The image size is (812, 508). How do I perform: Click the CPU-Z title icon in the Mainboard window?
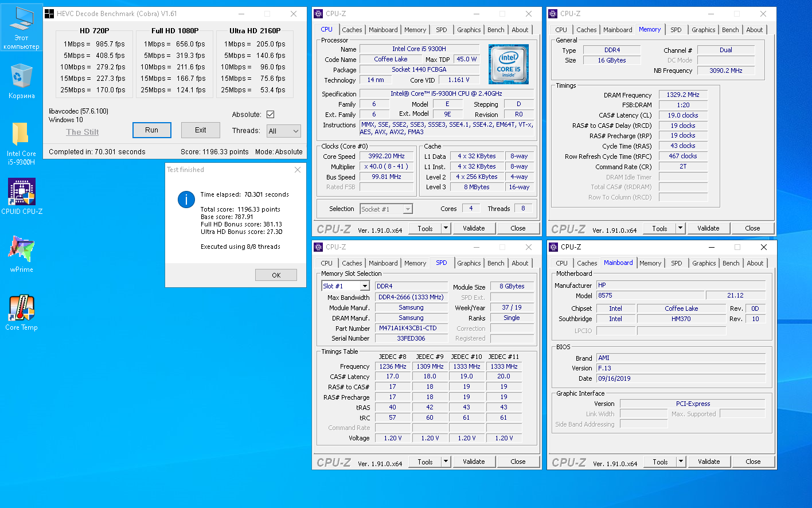tap(553, 247)
